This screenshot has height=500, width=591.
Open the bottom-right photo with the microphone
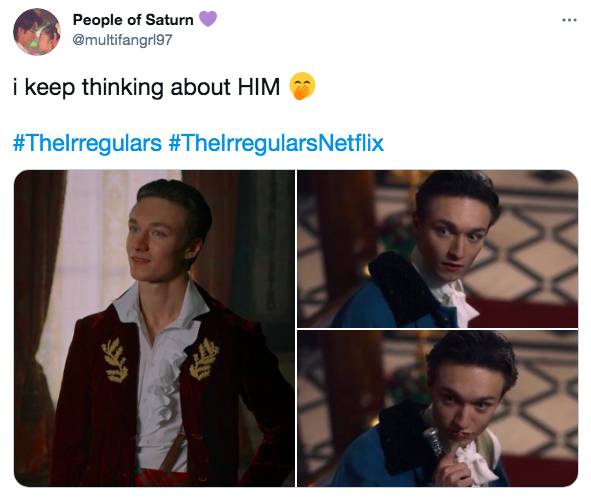pyautogui.click(x=438, y=408)
